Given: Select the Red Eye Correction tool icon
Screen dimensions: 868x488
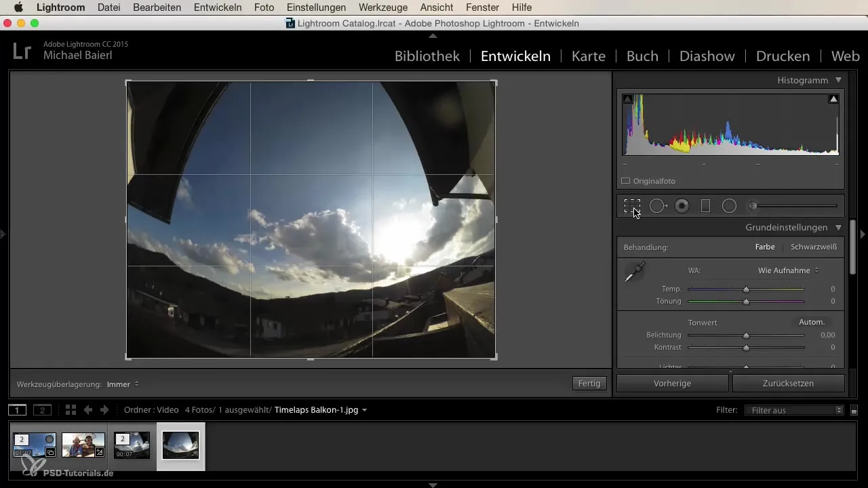Looking at the screenshot, I should click(682, 206).
